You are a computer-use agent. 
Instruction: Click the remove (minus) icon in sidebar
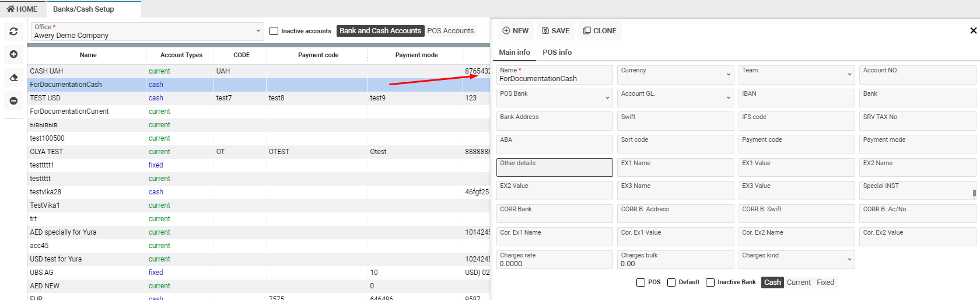pos(13,101)
